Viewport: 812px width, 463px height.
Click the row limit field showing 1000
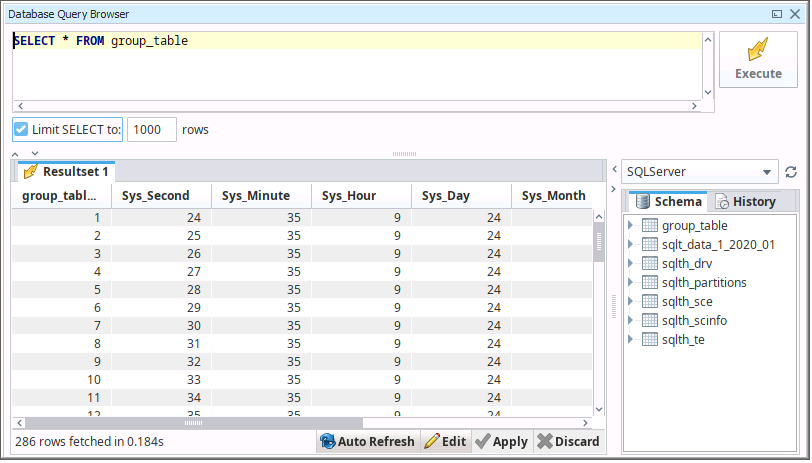click(152, 129)
